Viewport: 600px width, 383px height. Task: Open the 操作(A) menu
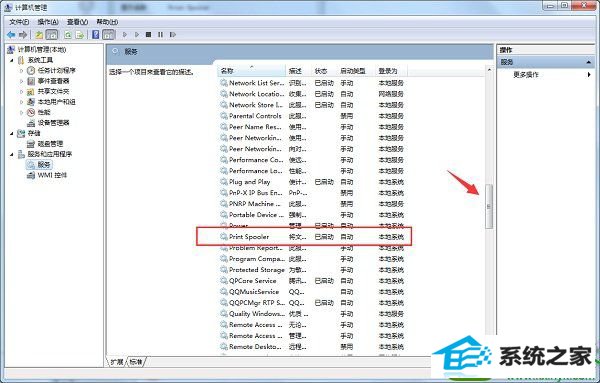click(x=48, y=22)
